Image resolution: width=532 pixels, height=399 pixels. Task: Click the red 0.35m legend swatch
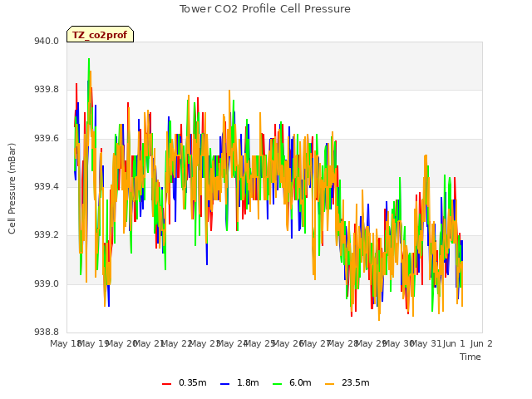pyautogui.click(x=166, y=384)
